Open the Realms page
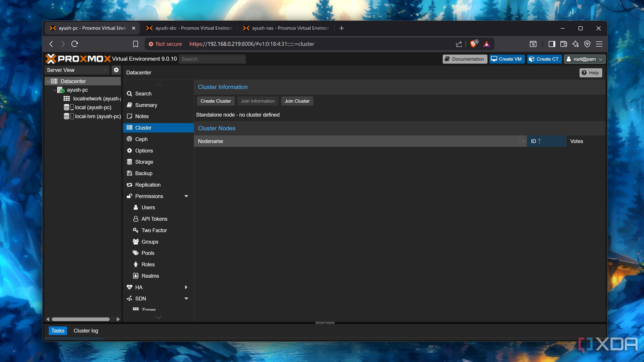Screen dimensions: 644x362 (158, 276)
